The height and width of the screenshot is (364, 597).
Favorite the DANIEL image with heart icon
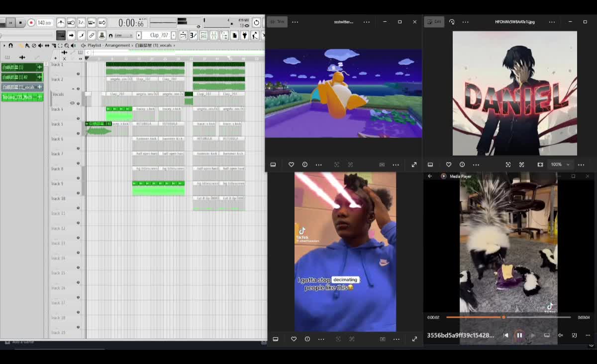tap(448, 165)
